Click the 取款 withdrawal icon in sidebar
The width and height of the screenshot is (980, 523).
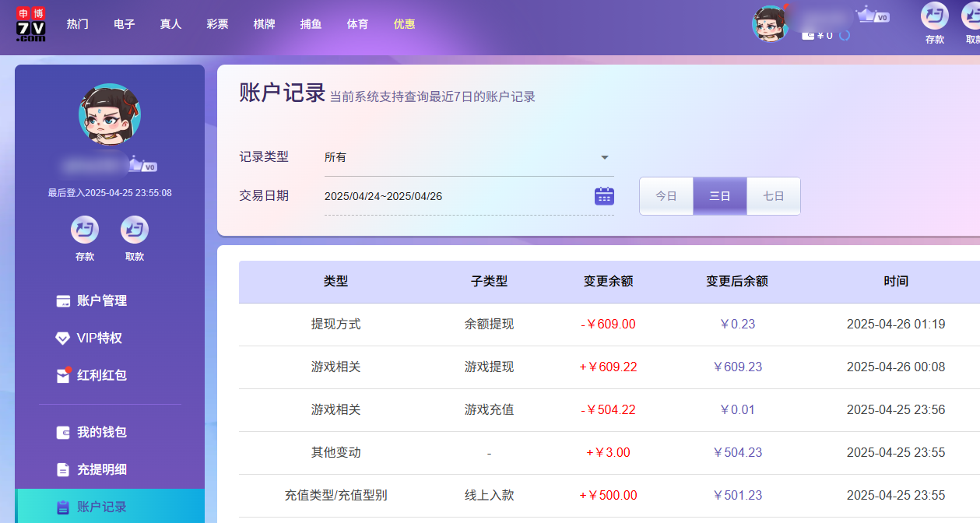(x=134, y=229)
